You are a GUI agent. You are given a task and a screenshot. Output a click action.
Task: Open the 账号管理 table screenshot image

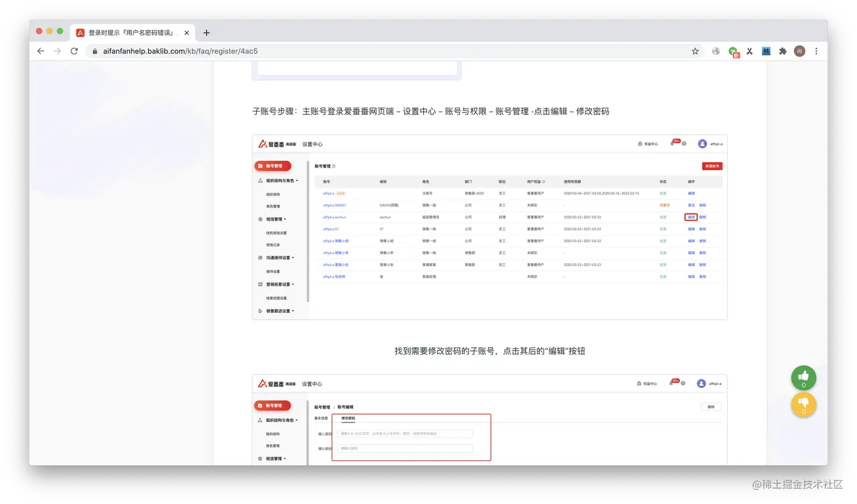click(x=490, y=227)
